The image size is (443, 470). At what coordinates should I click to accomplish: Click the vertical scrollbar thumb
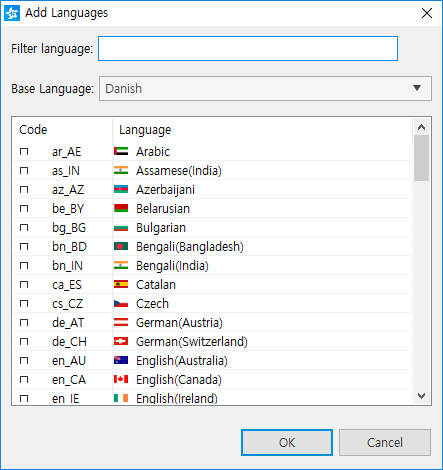pyautogui.click(x=421, y=158)
